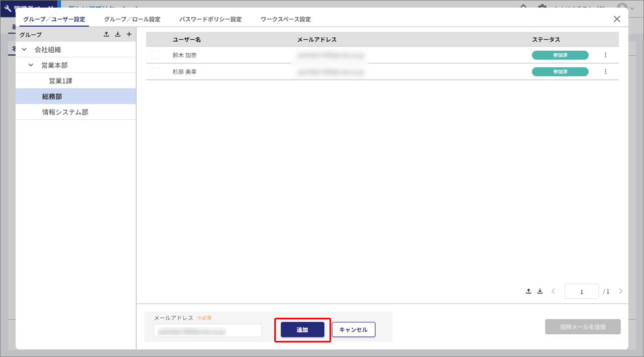Click the upload icon beside the pagination

[x=528, y=292]
